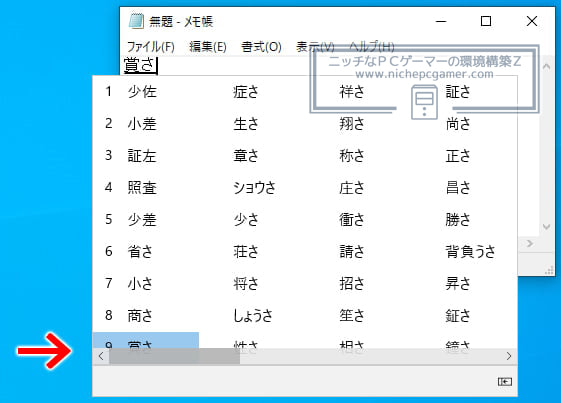Pick the ショウさ katakana candidate
Screen dimensions: 561x403
click(254, 187)
